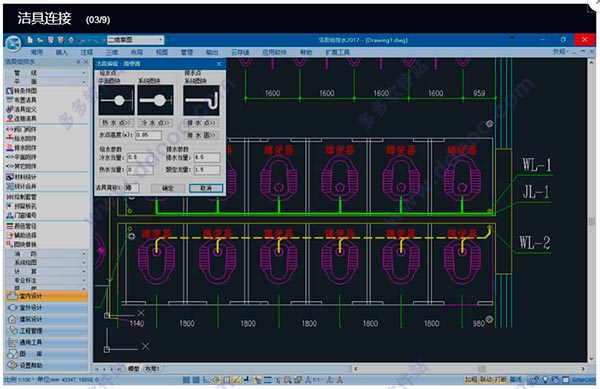600x389 pixels.
Task: Open the 室外设计 module
Action: click(47, 308)
